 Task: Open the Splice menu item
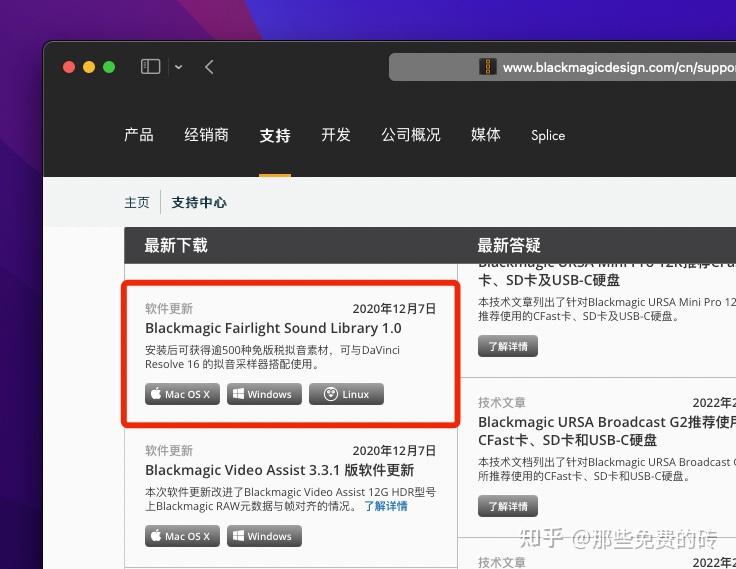tap(548, 136)
